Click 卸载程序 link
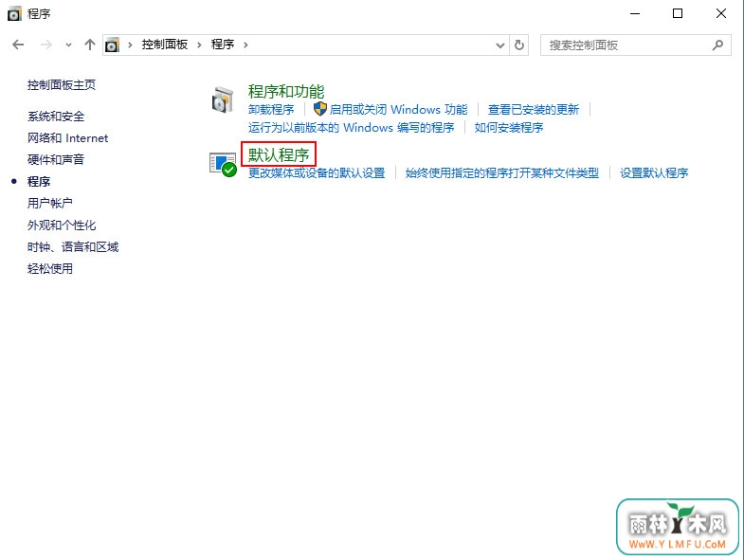 pos(271,110)
